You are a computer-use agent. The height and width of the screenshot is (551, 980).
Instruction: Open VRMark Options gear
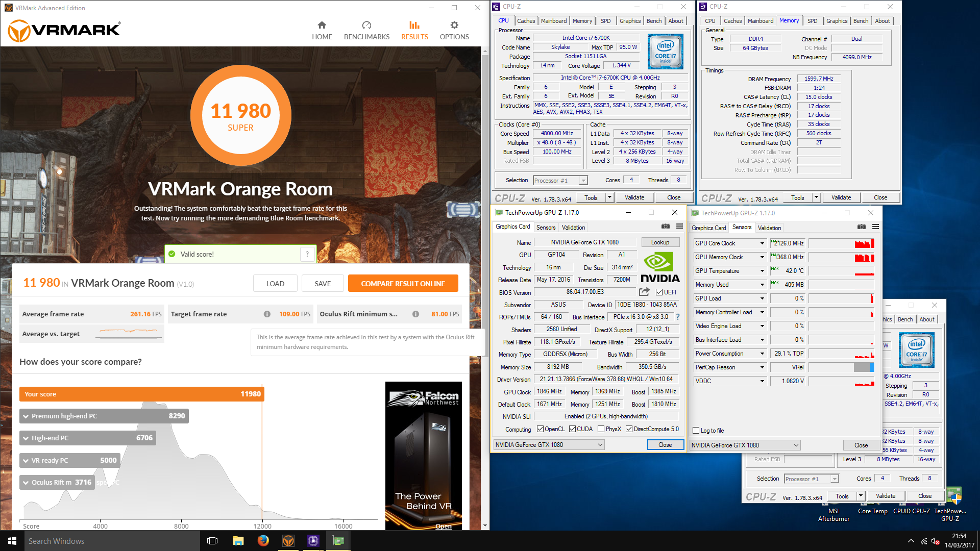pyautogui.click(x=454, y=31)
